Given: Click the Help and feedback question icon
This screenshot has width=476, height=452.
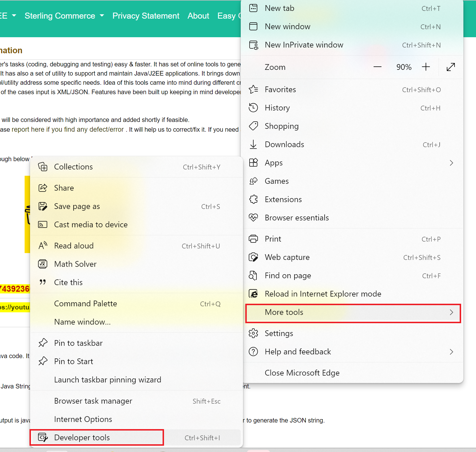Looking at the screenshot, I should point(253,352).
